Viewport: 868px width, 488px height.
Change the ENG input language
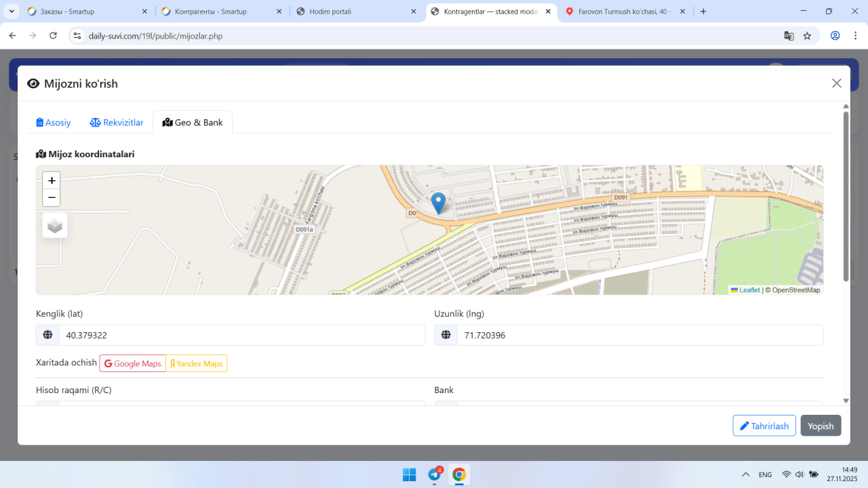pyautogui.click(x=766, y=474)
